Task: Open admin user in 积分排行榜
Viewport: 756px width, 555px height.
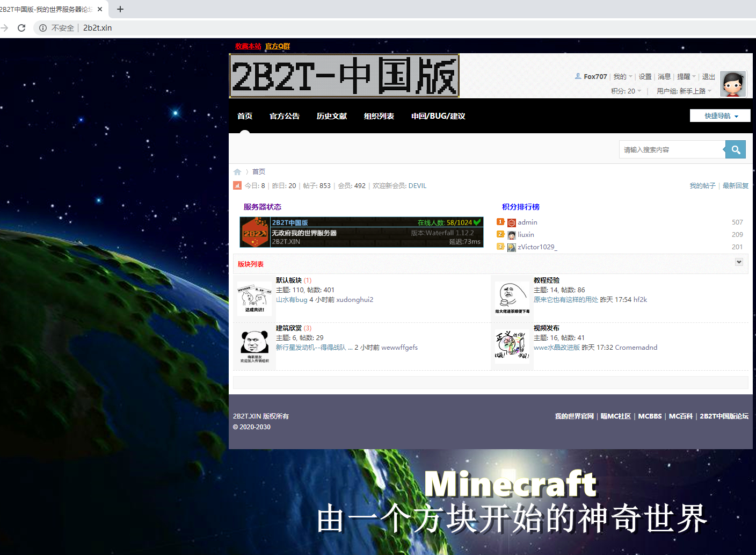Action: pos(527,222)
